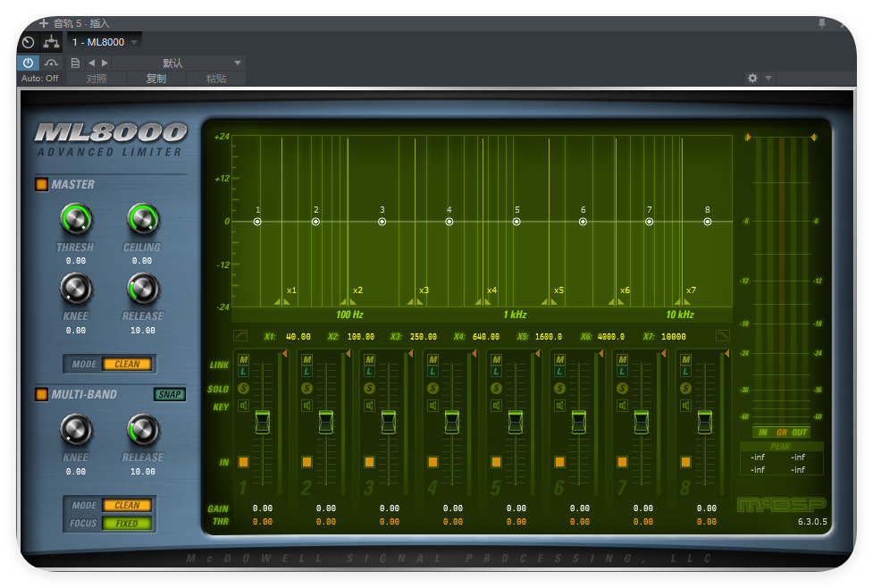Viewport: 873px width, 588px height.
Task: Select band node 3 on the graph
Action: click(382, 222)
